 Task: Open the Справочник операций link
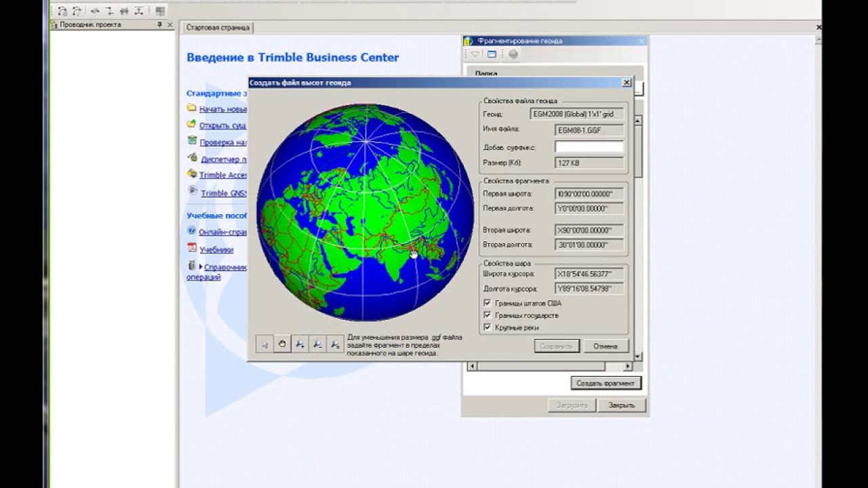coord(225,267)
